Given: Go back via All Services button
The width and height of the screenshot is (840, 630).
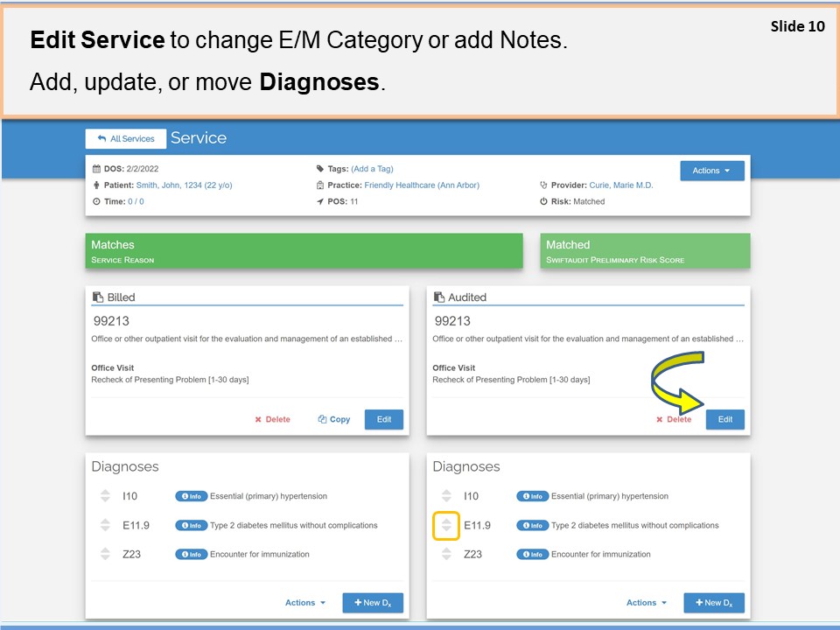Looking at the screenshot, I should tap(126, 139).
